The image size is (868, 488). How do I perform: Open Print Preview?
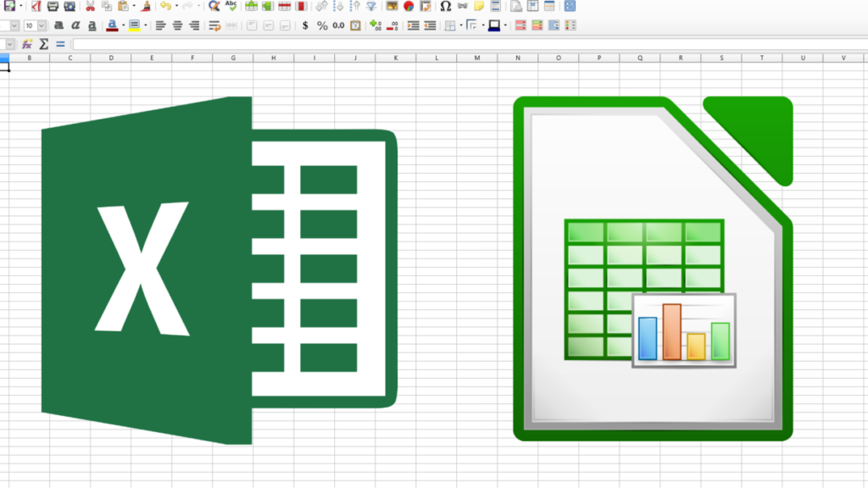70,6
